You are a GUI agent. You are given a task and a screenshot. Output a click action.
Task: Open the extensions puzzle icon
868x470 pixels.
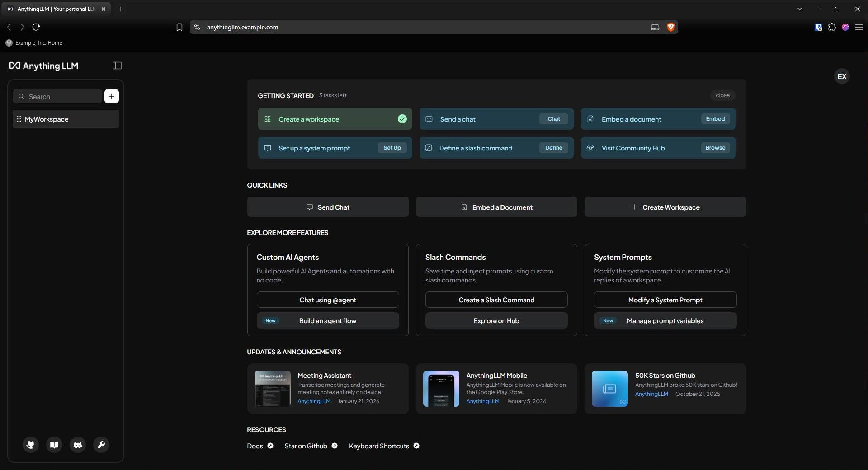pos(832,27)
